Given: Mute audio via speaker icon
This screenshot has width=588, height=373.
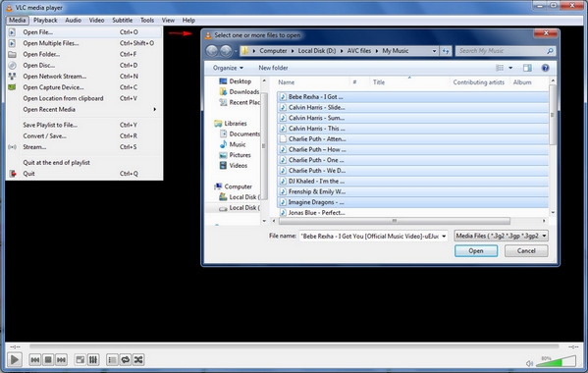Looking at the screenshot, I should pyautogui.click(x=529, y=363).
